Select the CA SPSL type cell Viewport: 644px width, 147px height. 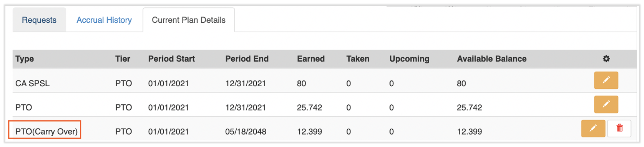pyautogui.click(x=33, y=84)
